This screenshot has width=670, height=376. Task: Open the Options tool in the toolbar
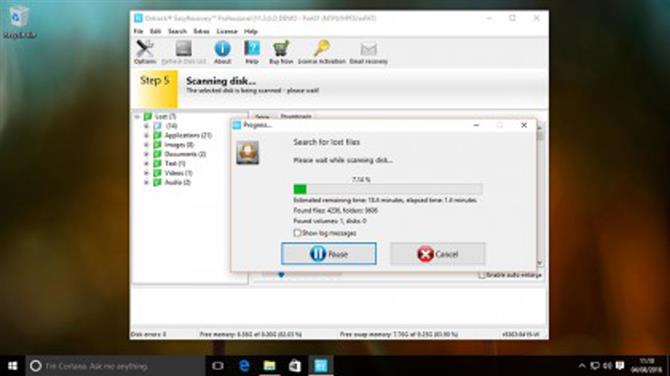point(145,52)
